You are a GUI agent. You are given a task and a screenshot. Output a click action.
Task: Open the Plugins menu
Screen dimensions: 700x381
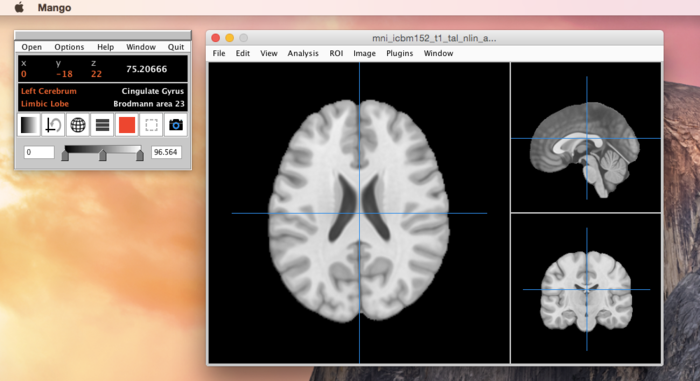(400, 53)
